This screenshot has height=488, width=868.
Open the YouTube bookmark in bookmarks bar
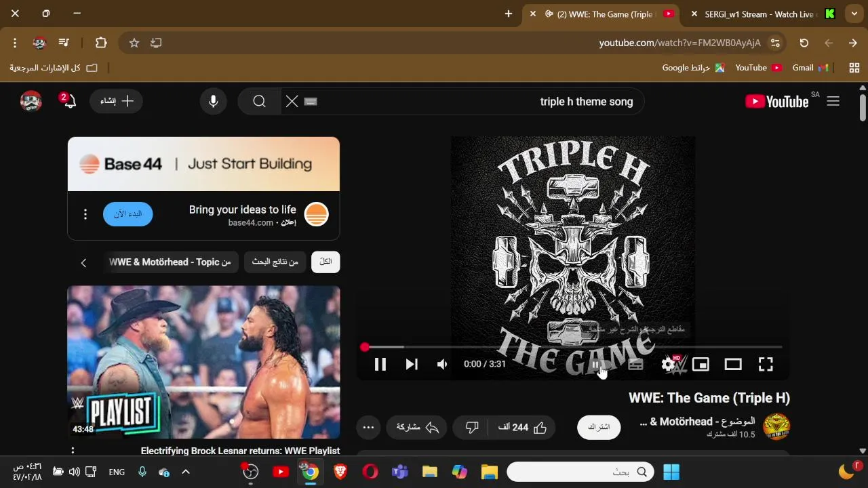pos(758,68)
